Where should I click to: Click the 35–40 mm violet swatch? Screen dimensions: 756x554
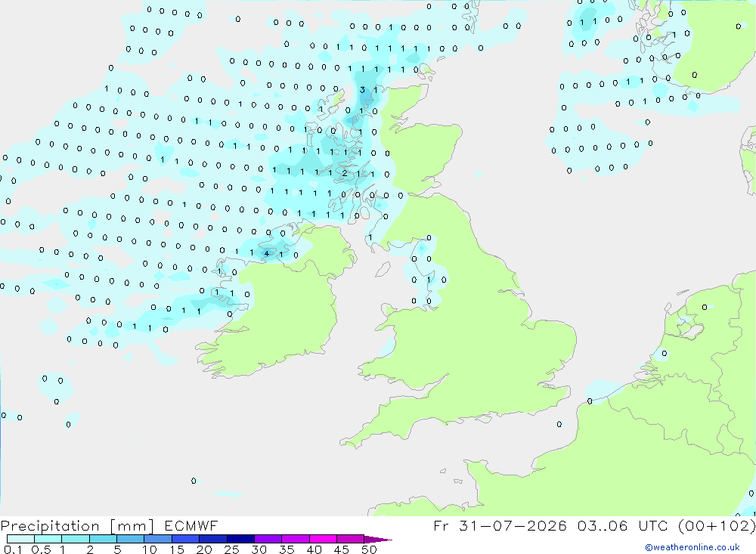point(296,539)
